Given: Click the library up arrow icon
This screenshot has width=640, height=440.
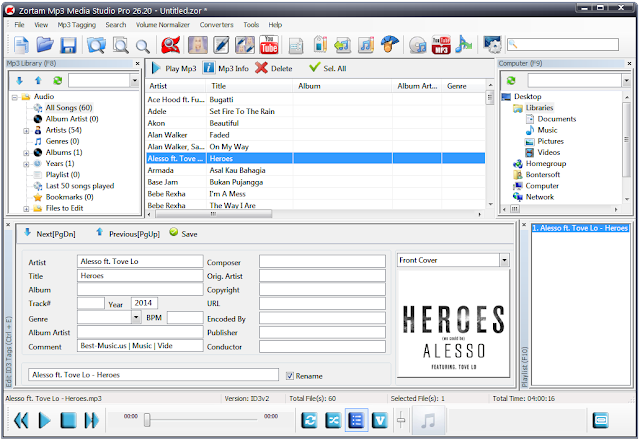Looking at the screenshot, I should (x=38, y=80).
